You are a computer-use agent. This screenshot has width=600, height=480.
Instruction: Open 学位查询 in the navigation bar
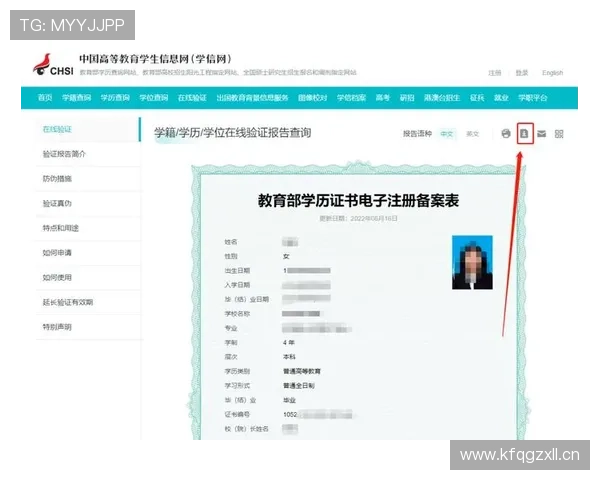(154, 98)
